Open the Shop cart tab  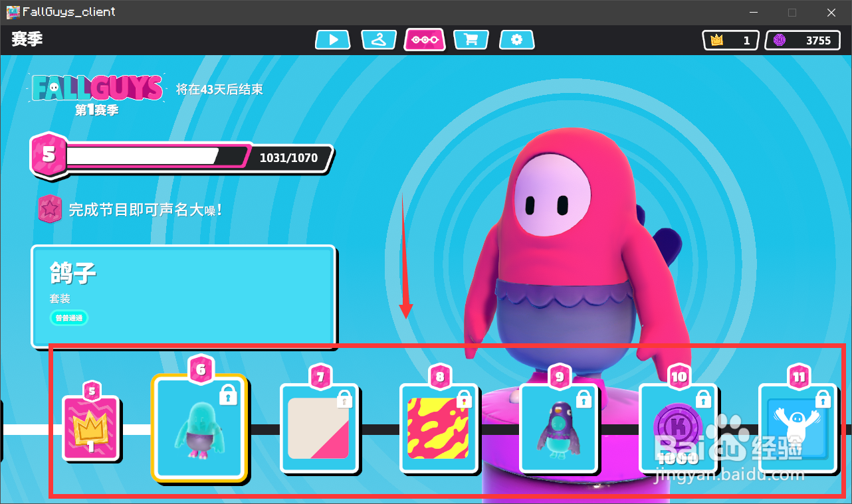pos(471,40)
